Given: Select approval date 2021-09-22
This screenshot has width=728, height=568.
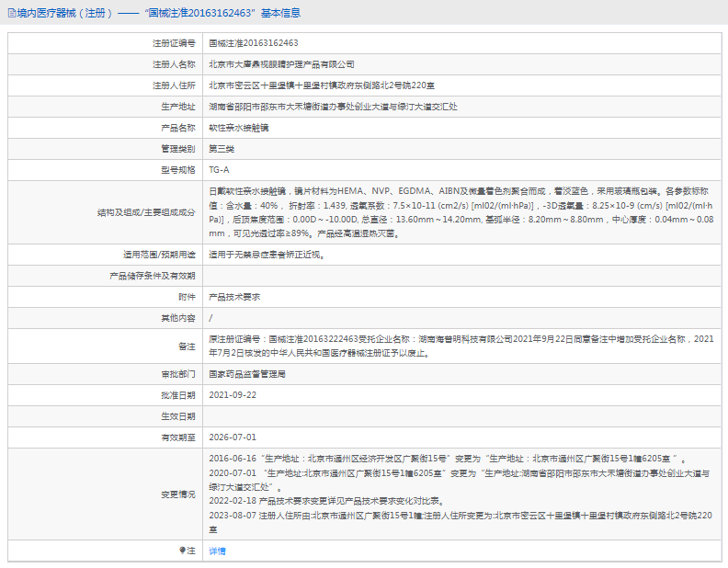Looking at the screenshot, I should click(x=233, y=395).
